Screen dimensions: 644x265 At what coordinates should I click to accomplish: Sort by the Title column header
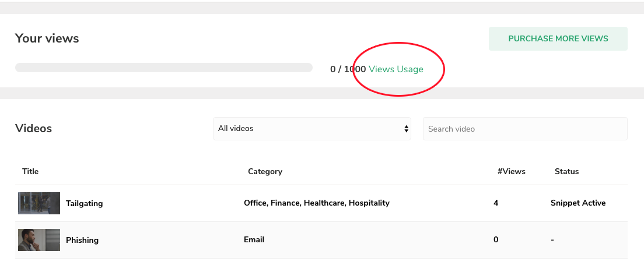[30, 171]
